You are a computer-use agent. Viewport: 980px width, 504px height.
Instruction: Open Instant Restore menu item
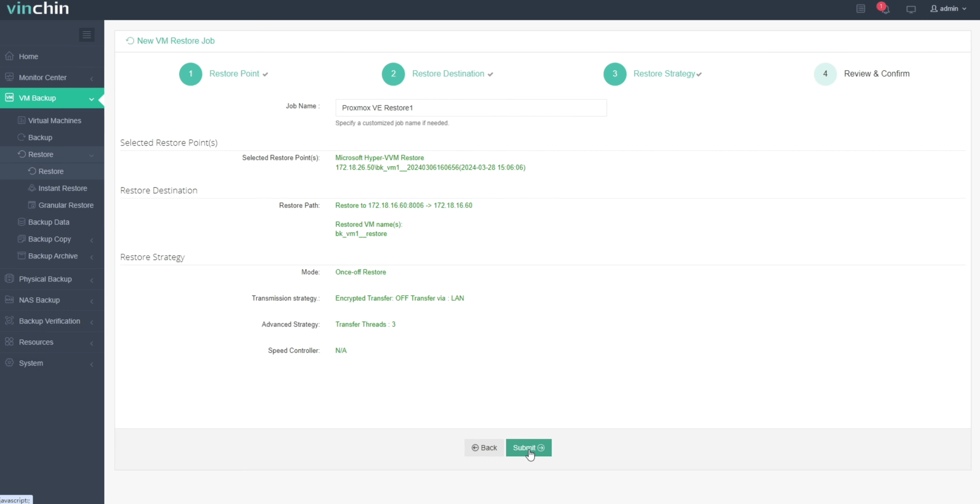click(x=52, y=188)
